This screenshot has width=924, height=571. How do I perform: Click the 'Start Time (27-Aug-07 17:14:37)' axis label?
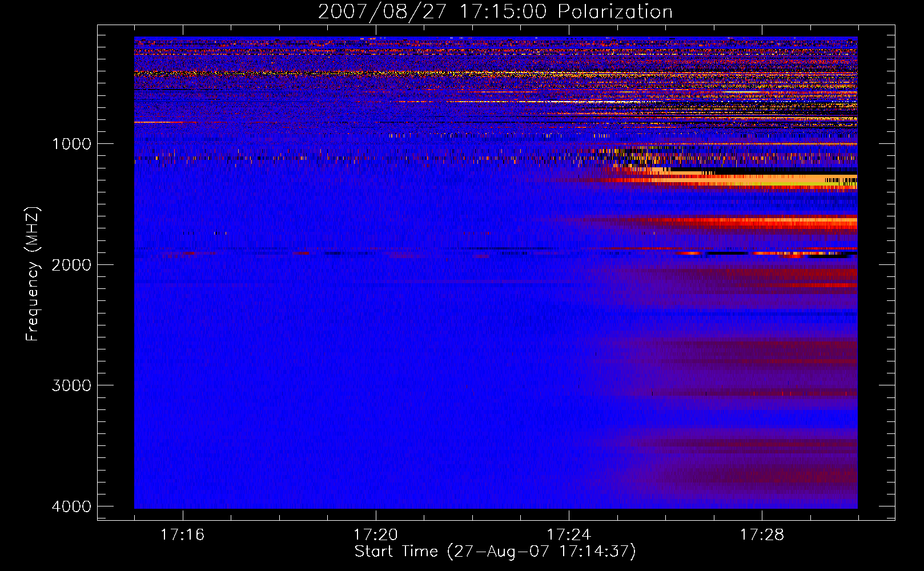tap(495, 552)
